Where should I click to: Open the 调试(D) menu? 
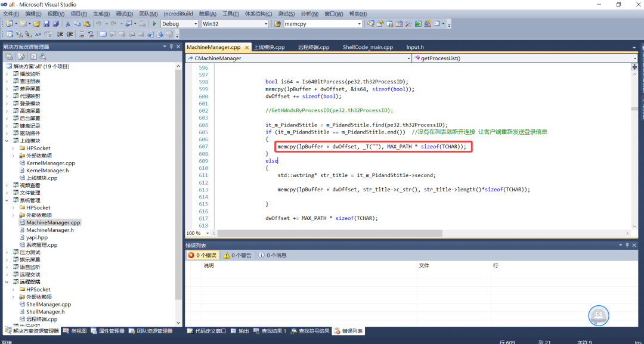(125, 14)
